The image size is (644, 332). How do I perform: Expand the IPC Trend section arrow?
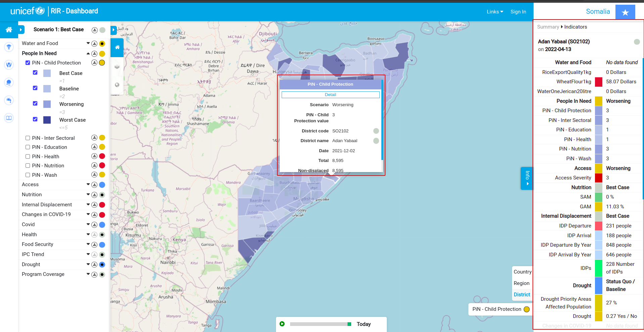[88, 254]
